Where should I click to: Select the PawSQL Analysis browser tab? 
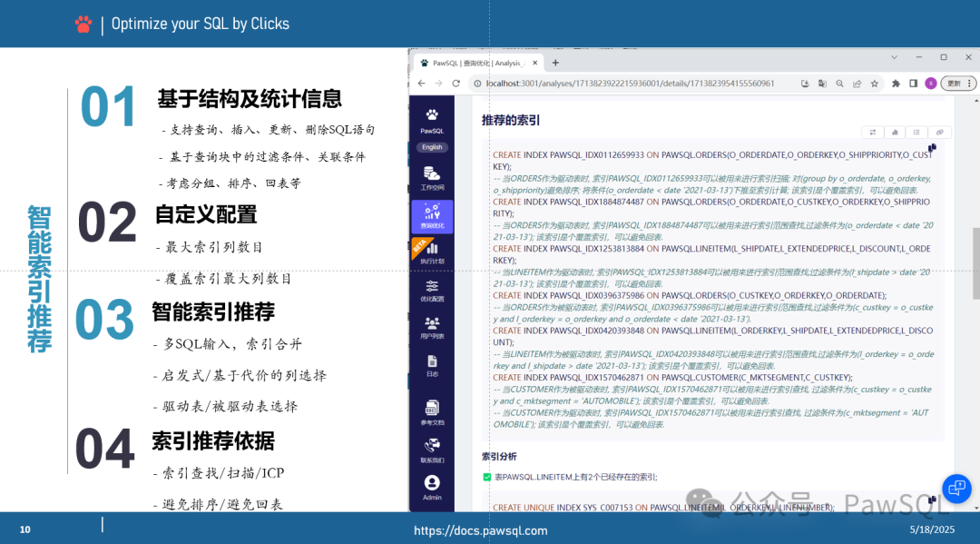tap(479, 64)
